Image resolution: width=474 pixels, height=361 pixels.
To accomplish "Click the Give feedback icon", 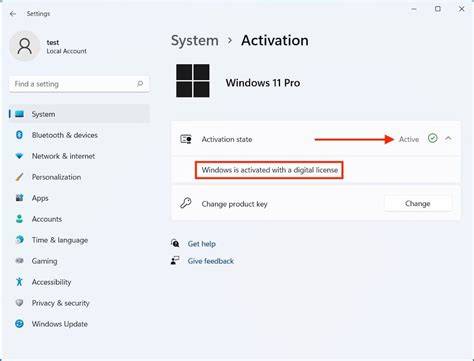I will pos(175,260).
